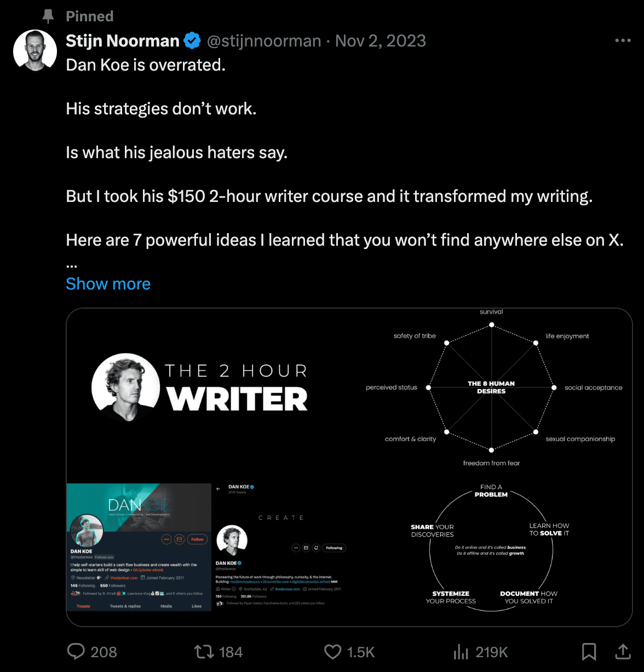Screen dimensions: 644x672
Task: Open the three-dot more options menu
Action: (623, 40)
